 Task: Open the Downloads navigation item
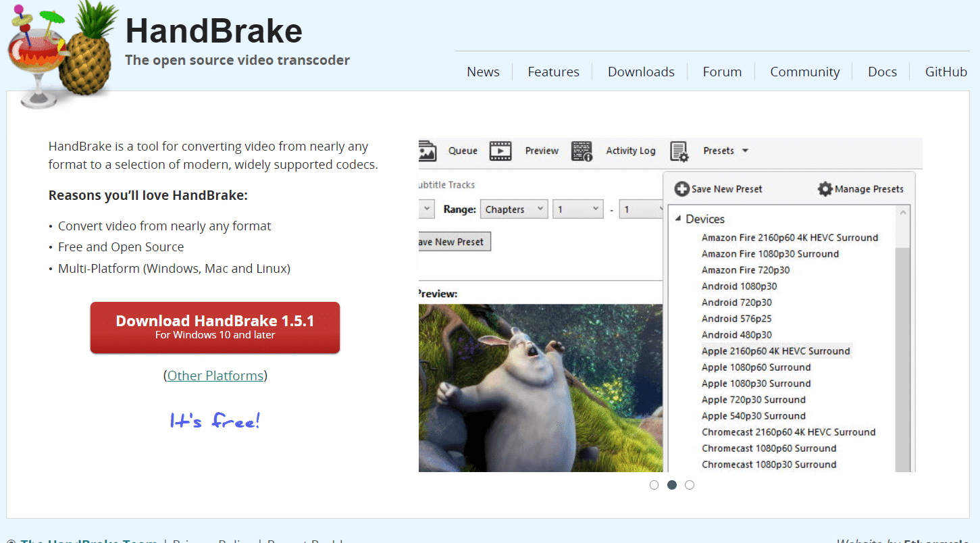641,72
